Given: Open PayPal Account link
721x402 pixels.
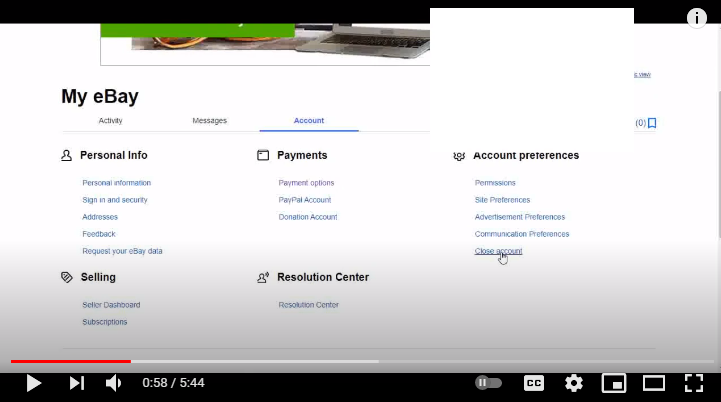Looking at the screenshot, I should coord(305,200).
